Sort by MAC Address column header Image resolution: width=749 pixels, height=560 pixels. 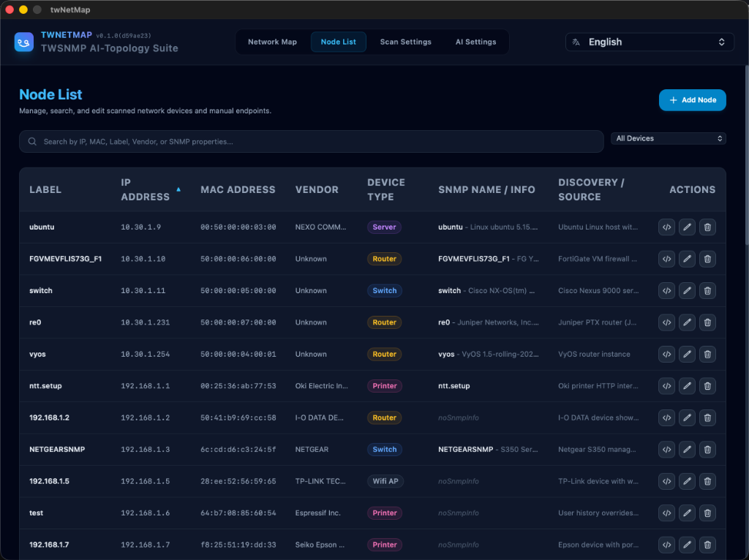point(238,189)
